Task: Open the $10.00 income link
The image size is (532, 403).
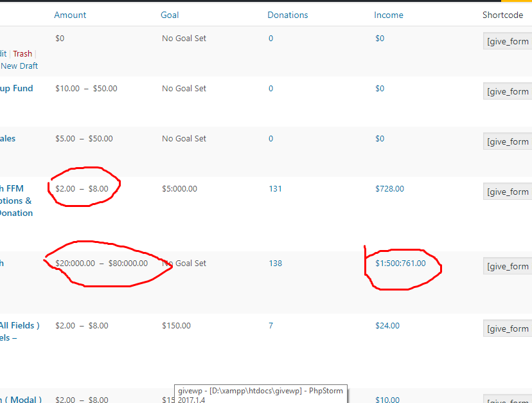Action: 387,400
